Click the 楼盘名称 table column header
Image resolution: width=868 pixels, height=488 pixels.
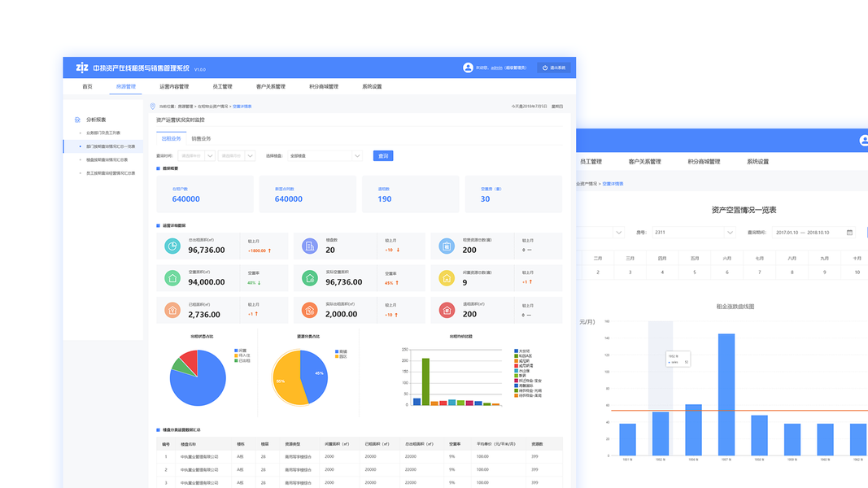click(188, 444)
